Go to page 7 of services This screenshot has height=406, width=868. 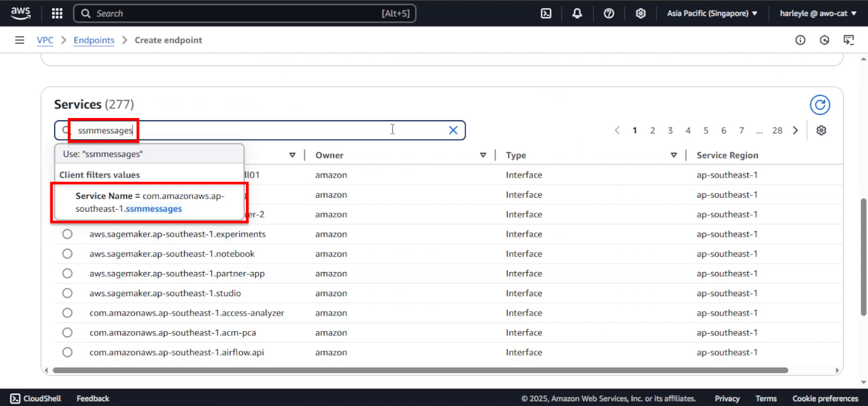741,130
